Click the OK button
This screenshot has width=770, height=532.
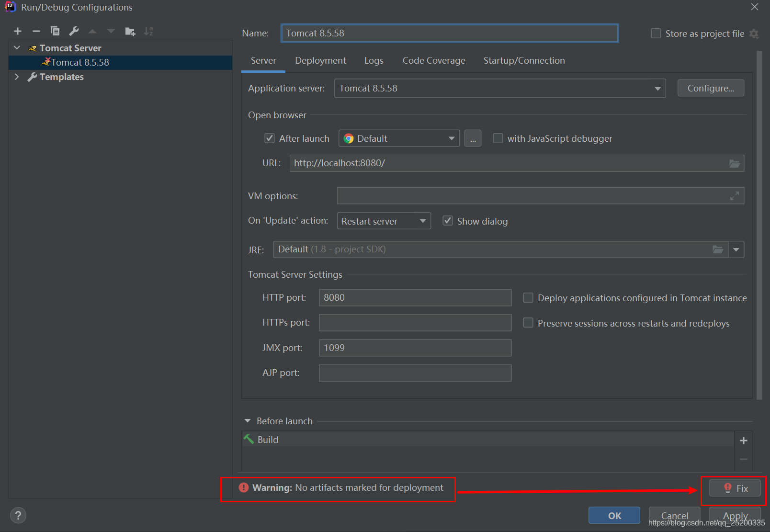pyautogui.click(x=614, y=516)
